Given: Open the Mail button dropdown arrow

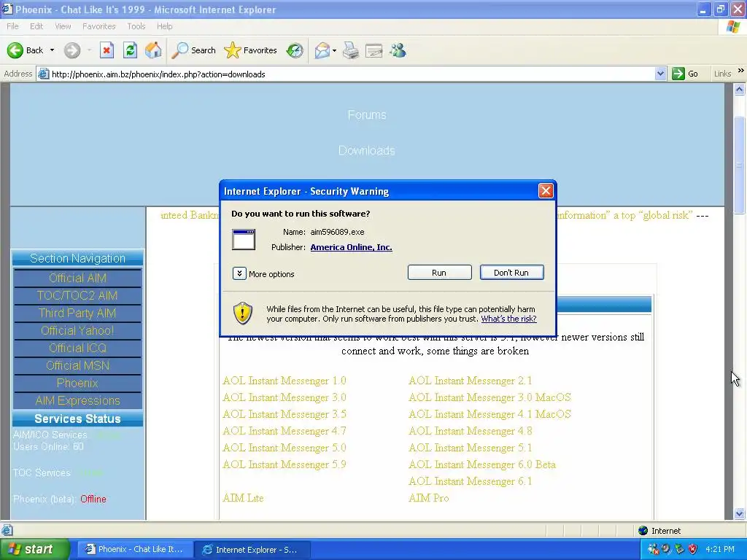Looking at the screenshot, I should [x=334, y=50].
